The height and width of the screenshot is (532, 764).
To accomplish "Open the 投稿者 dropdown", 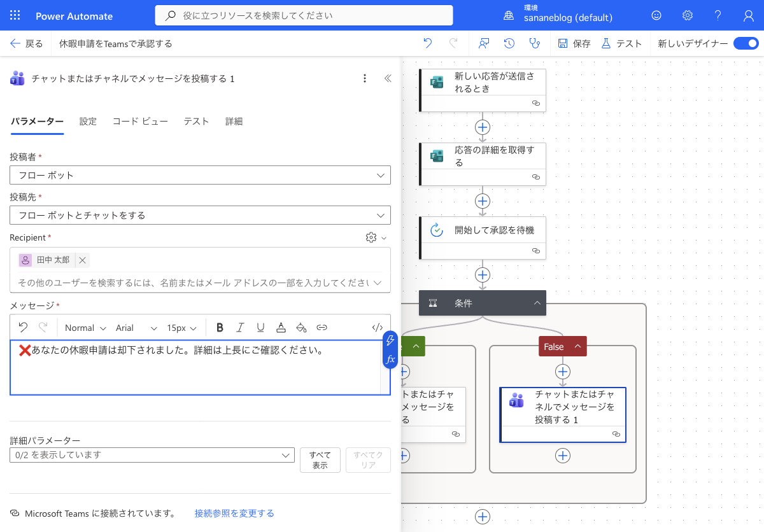I will click(x=200, y=175).
